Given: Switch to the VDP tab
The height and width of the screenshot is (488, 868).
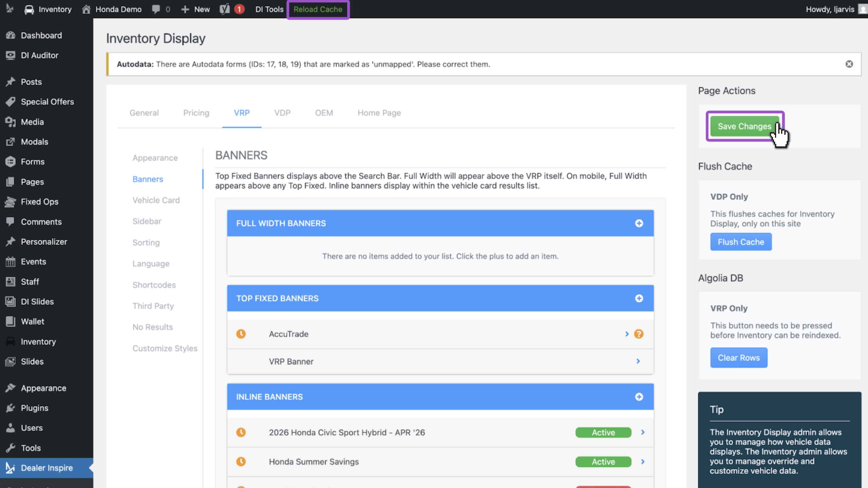Looking at the screenshot, I should 282,113.
